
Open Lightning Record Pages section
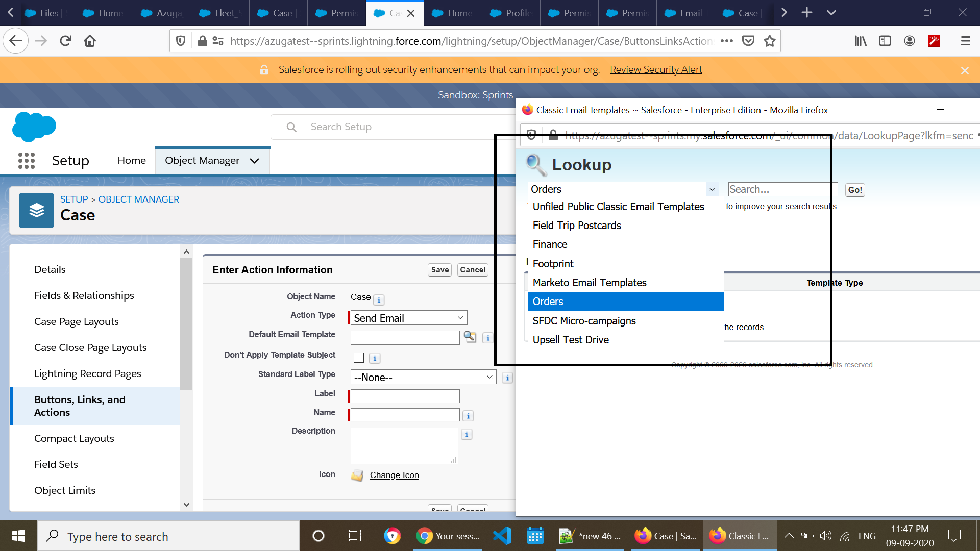coord(88,373)
